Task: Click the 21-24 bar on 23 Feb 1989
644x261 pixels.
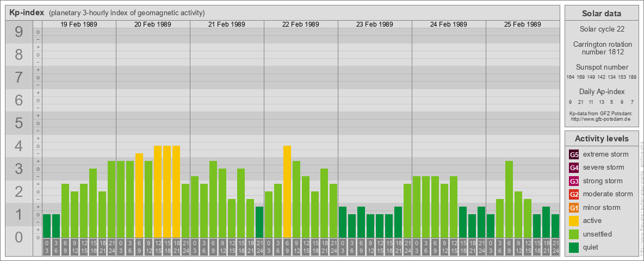Action: point(407,210)
